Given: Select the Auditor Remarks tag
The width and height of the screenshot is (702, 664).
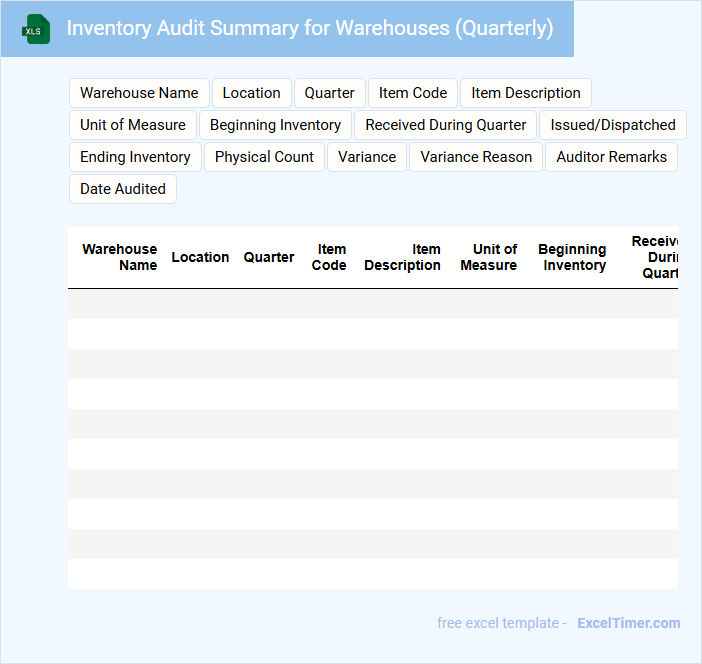Looking at the screenshot, I should 611,157.
